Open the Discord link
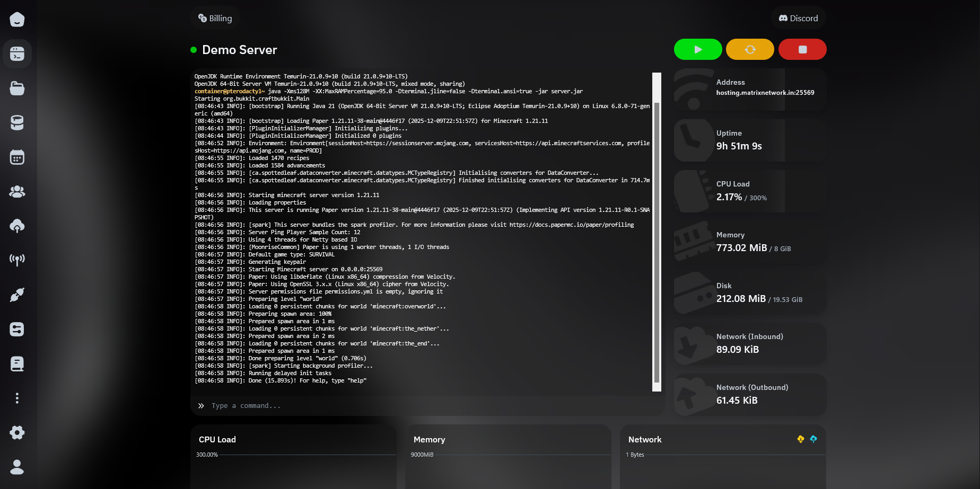Image resolution: width=980 pixels, height=489 pixels. (x=798, y=18)
